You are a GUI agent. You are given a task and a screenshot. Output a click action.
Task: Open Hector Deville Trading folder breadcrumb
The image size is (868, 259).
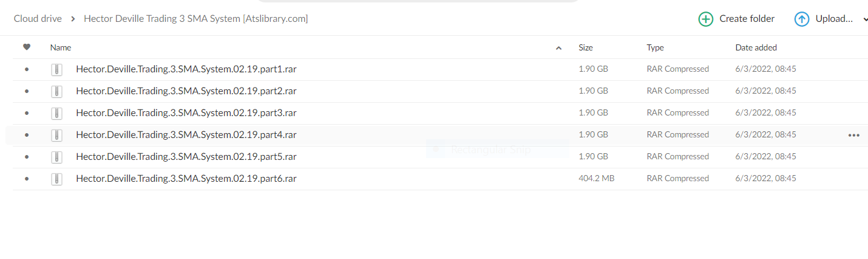[x=195, y=19]
